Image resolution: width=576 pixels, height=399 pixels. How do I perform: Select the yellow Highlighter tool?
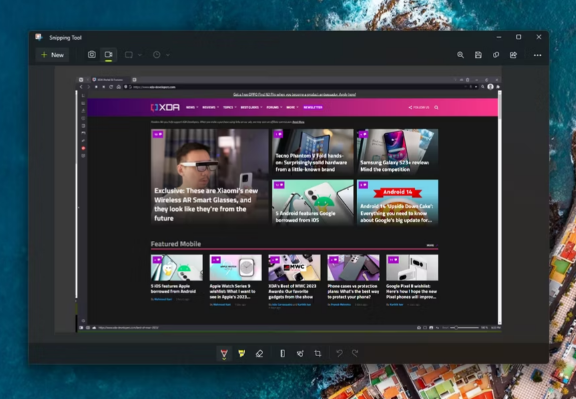coord(242,353)
